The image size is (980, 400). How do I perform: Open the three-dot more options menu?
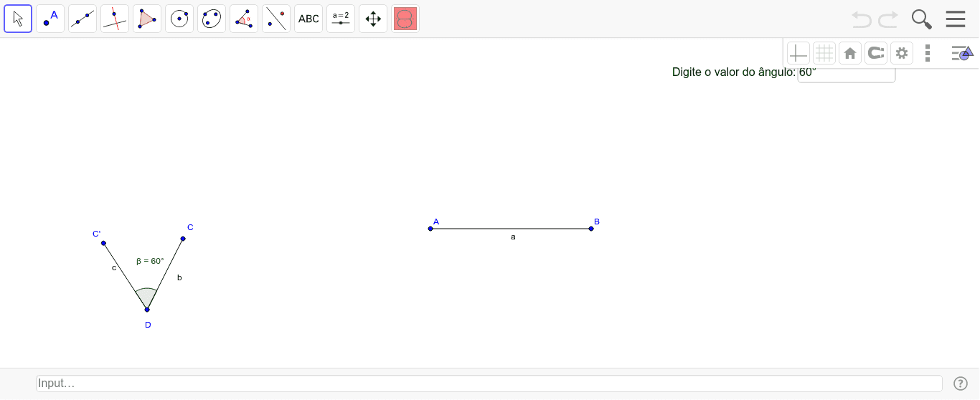(928, 53)
